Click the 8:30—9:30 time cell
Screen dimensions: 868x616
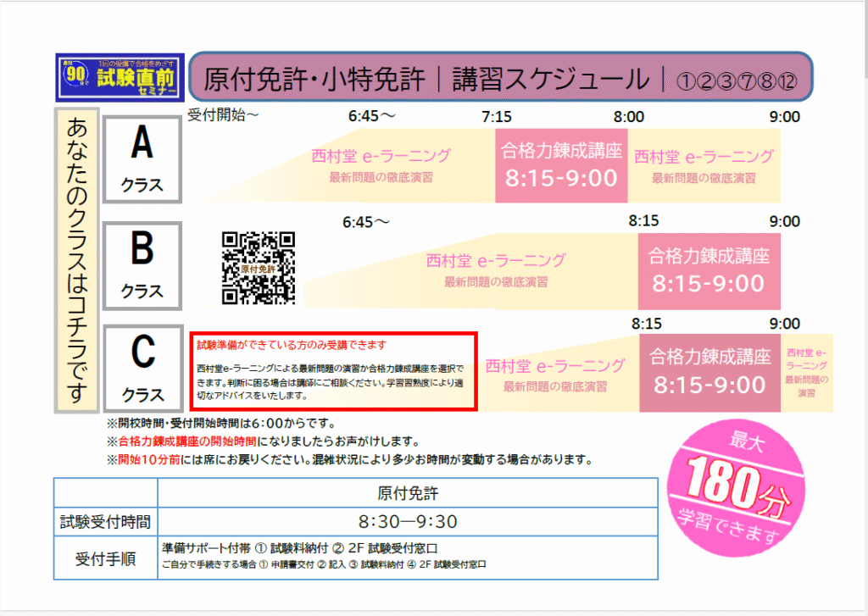(407, 520)
